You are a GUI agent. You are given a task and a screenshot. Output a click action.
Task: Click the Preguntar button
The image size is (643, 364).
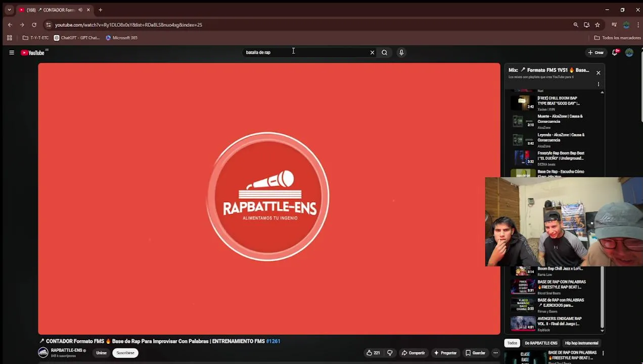pyautogui.click(x=445, y=353)
